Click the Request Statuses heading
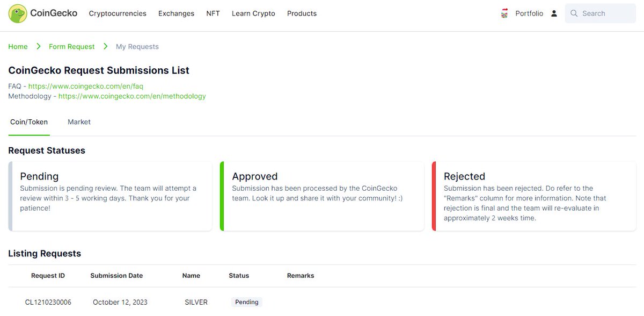644x316 pixels. pos(47,150)
